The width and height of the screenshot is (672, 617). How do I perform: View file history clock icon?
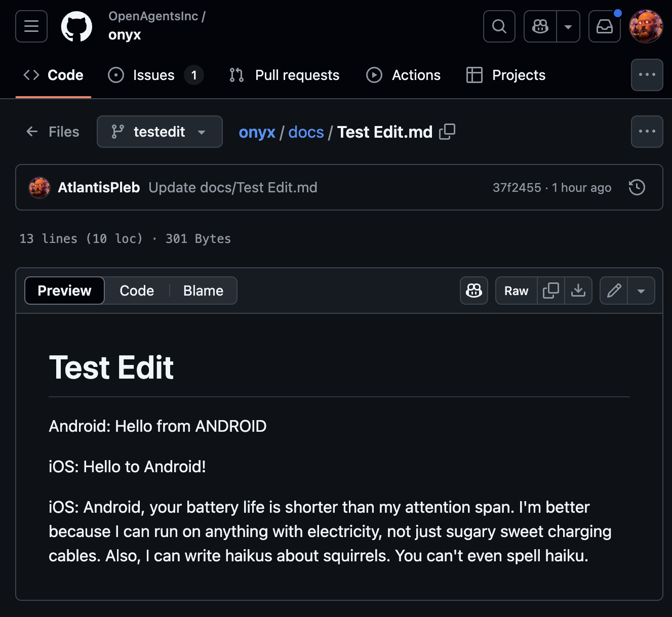637,187
